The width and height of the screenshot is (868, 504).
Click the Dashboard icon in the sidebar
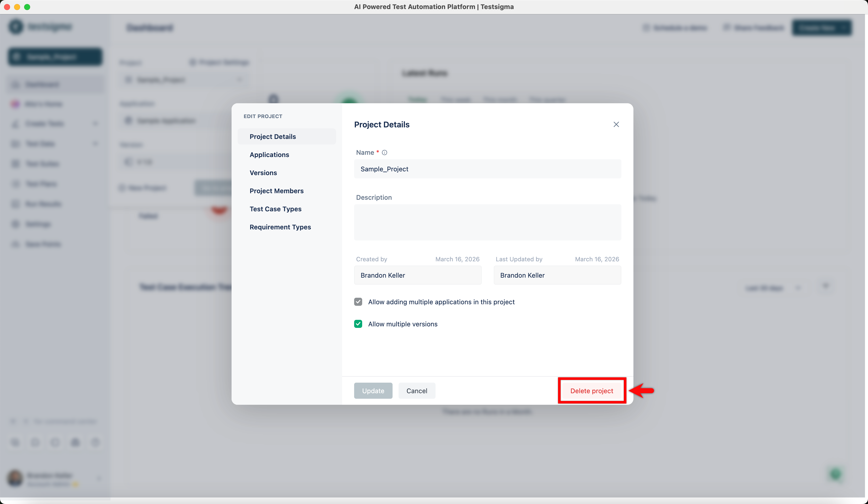(16, 84)
